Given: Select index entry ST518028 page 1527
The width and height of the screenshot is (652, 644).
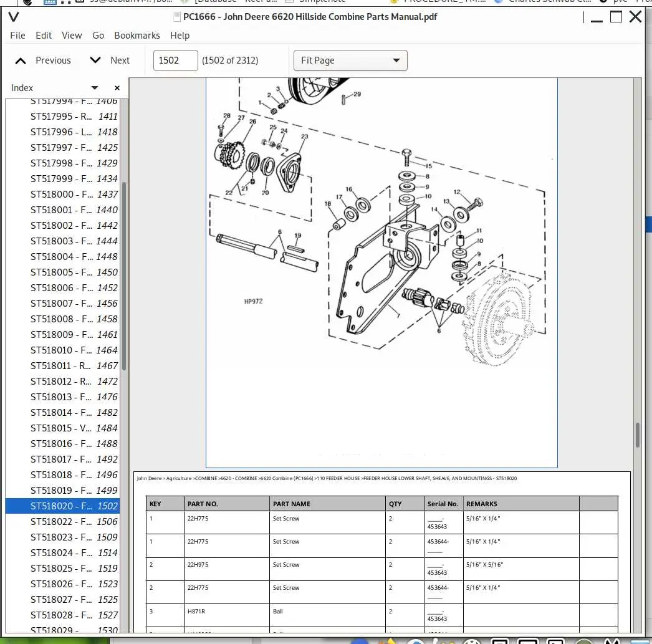Looking at the screenshot, I should coord(62,615).
